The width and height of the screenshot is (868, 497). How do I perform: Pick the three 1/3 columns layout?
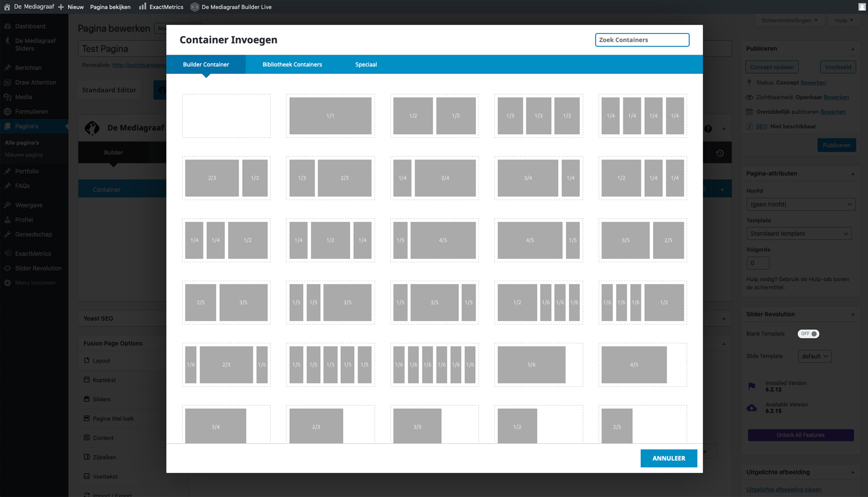539,116
